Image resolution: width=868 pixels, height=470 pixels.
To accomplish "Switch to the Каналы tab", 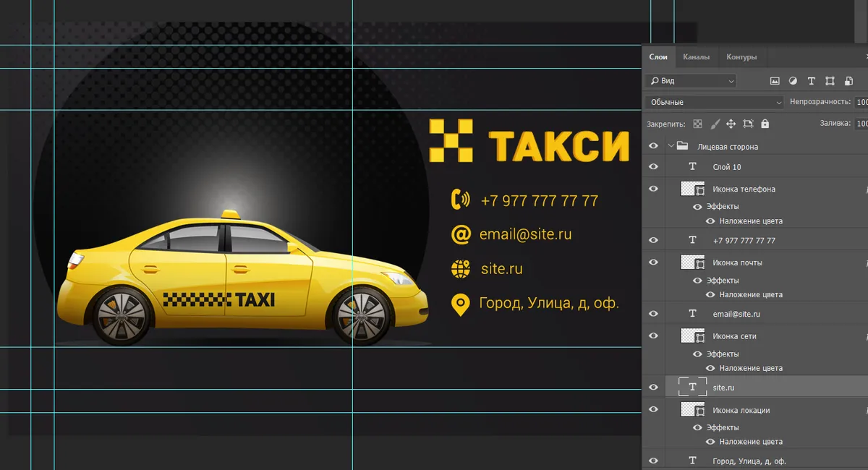I will pos(697,57).
